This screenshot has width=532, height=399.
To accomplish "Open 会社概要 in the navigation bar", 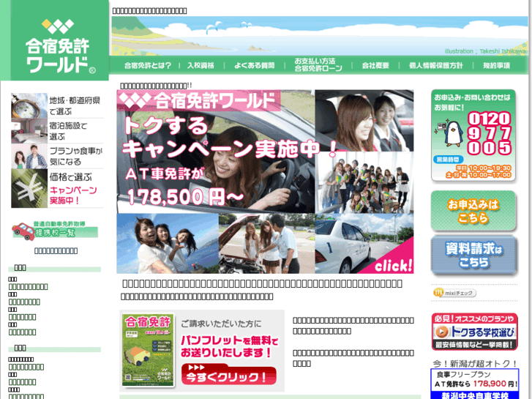I will click(375, 65).
